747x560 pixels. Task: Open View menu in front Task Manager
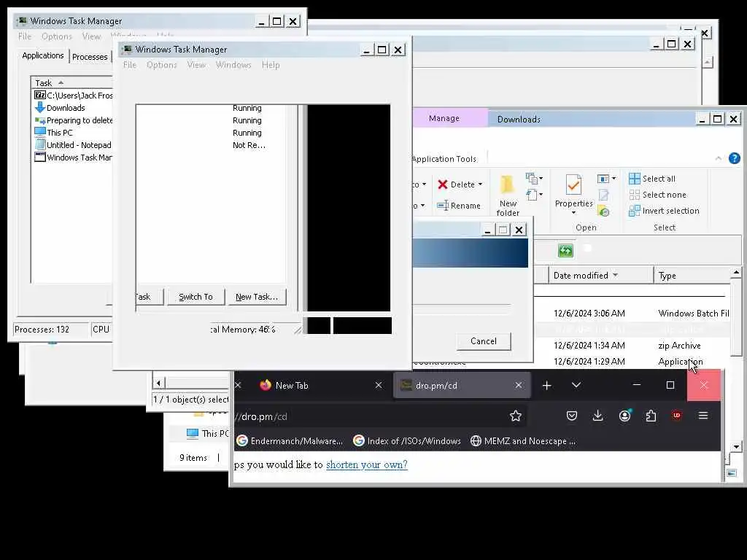click(196, 65)
